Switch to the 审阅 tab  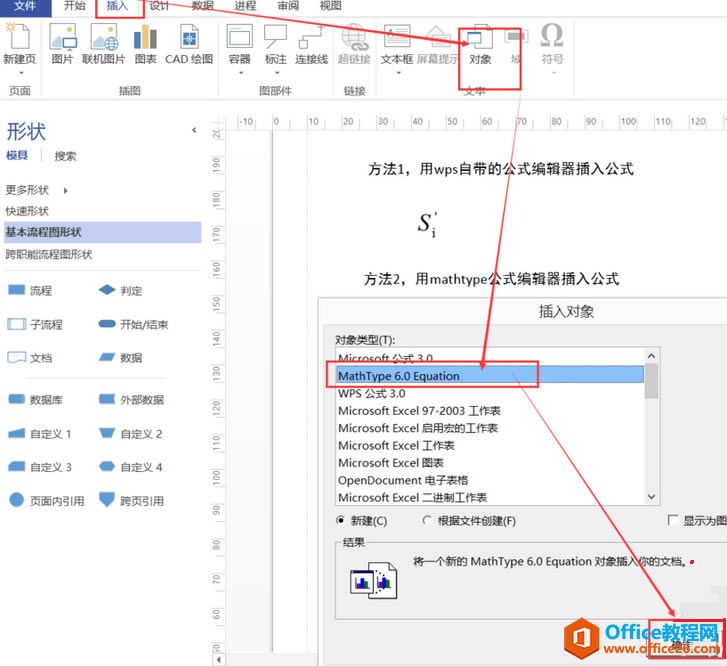point(288,6)
